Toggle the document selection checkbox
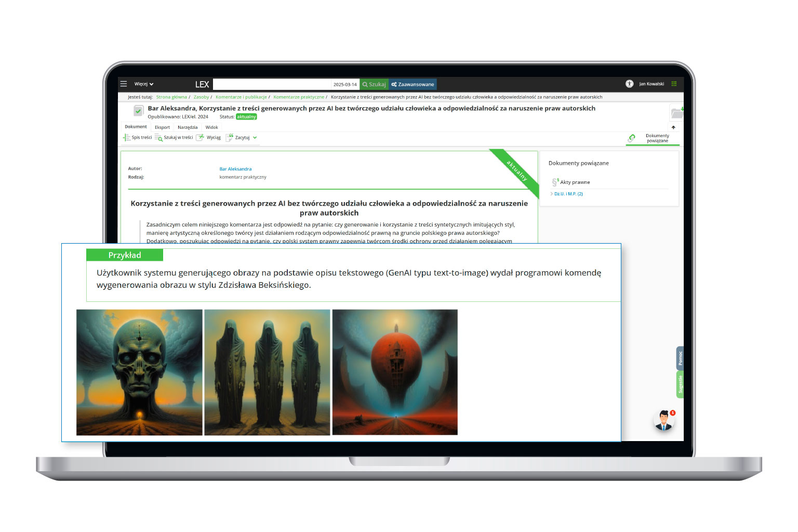Viewport: 798px width, 532px height. [138, 111]
